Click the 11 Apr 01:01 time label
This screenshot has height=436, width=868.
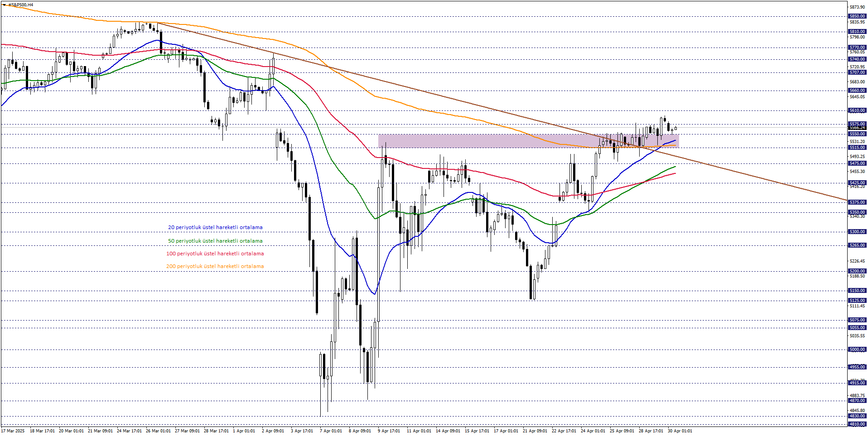point(419,431)
